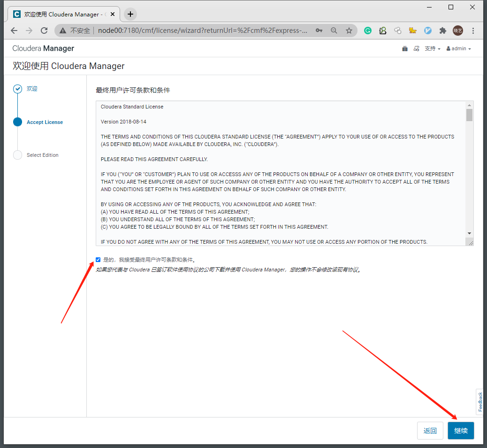Open the Feedback side tab
This screenshot has width=487, height=448.
tap(480, 402)
